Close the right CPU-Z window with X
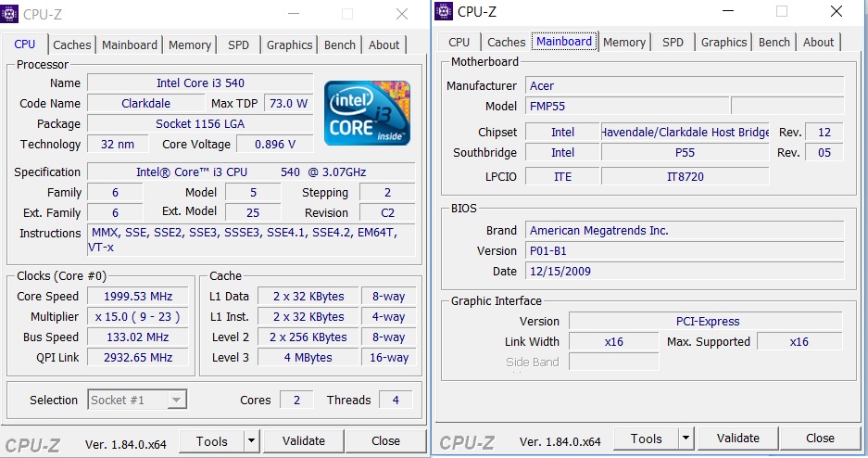This screenshot has width=868, height=458. tap(837, 11)
